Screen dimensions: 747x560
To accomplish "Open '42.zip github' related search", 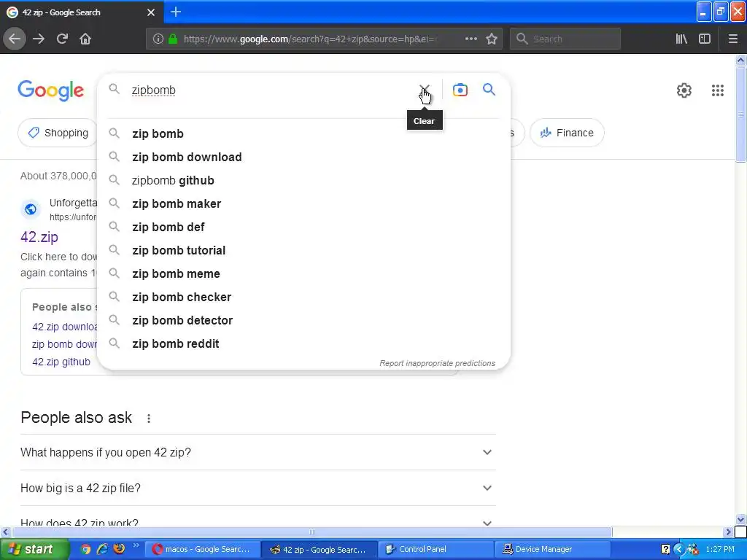I will tap(61, 362).
